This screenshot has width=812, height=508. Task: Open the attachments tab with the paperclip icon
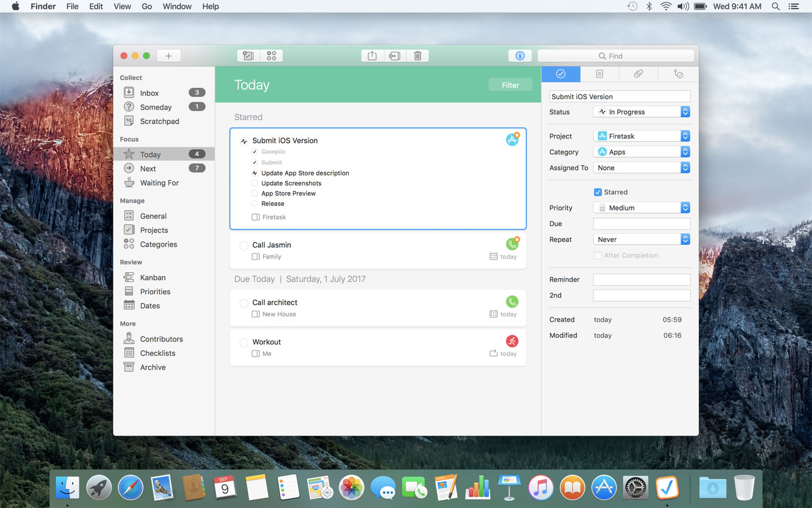[x=638, y=74]
